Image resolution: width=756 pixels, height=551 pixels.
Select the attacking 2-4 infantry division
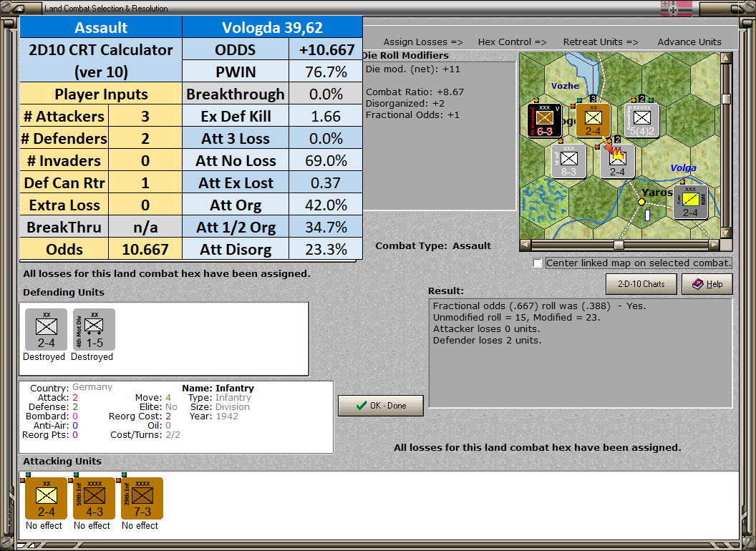tap(47, 499)
